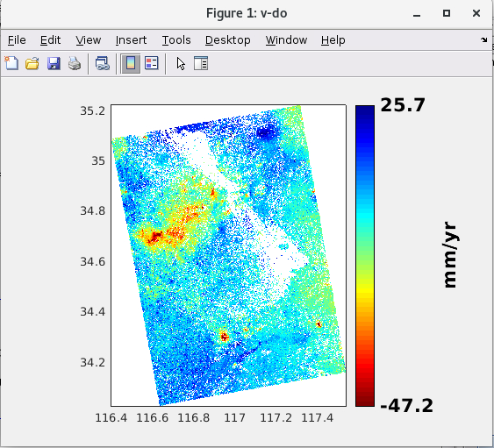The height and width of the screenshot is (448, 494).
Task: Open the View menu
Action: 89,40
